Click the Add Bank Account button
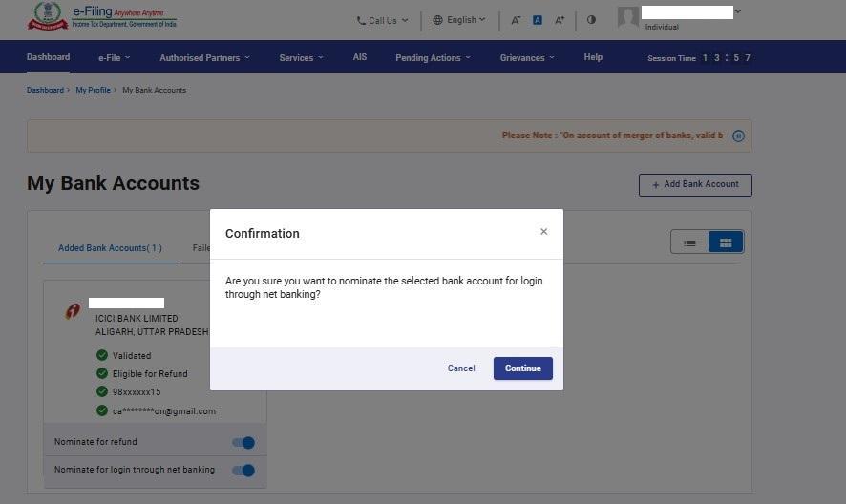The image size is (846, 504). click(695, 184)
